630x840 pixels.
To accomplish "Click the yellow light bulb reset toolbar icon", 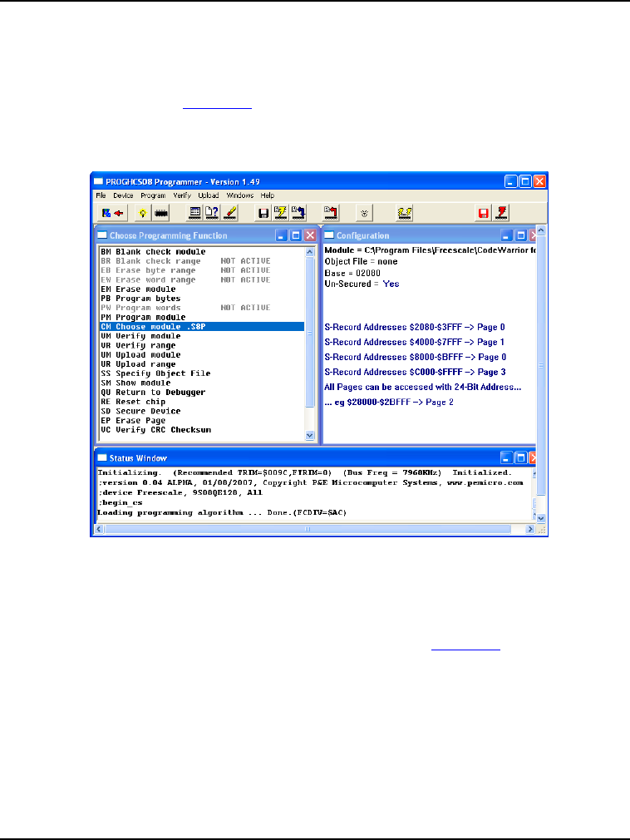I will (143, 213).
